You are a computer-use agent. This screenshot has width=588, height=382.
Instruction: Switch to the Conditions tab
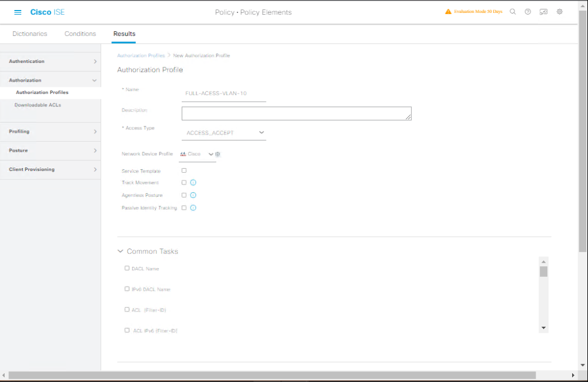80,33
